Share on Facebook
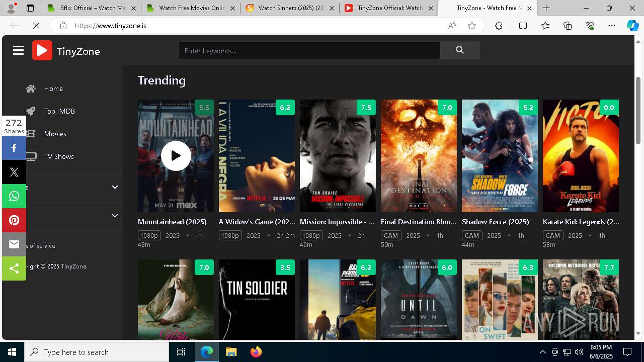The height and width of the screenshot is (362, 644). click(14, 148)
